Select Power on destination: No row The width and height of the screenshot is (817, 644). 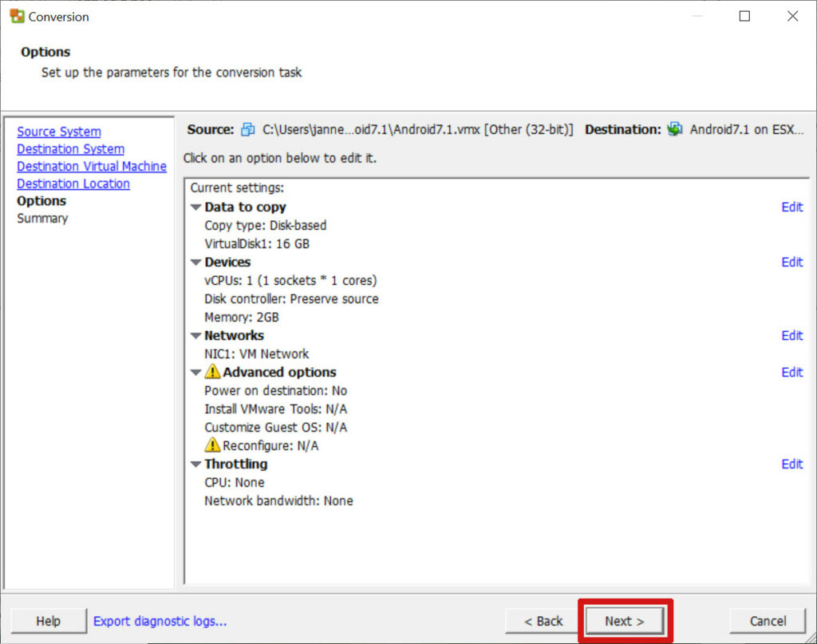click(275, 391)
